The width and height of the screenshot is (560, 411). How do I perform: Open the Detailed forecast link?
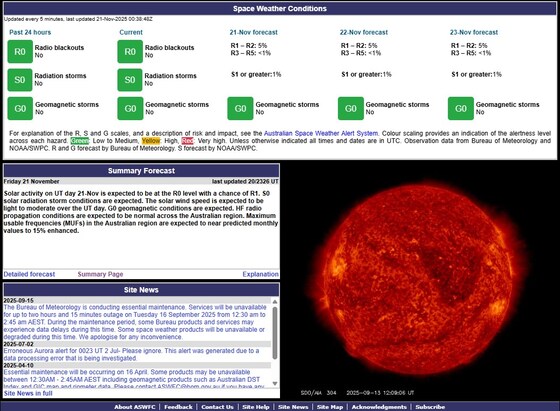coord(29,274)
